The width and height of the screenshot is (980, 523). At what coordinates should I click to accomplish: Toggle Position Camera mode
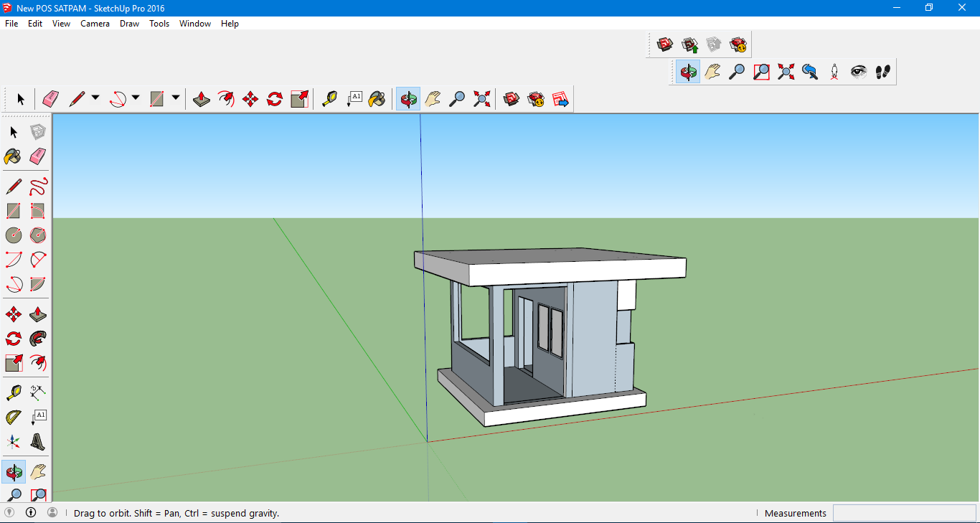click(x=834, y=71)
